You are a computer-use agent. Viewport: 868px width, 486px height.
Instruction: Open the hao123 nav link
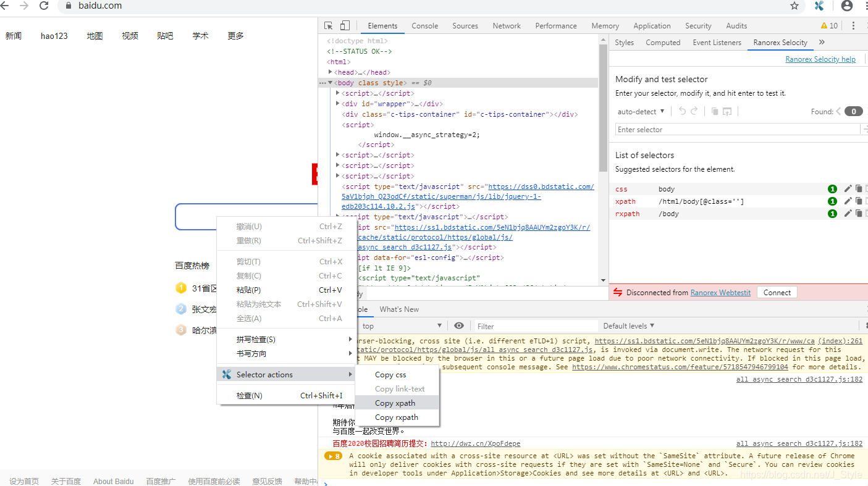tap(54, 36)
